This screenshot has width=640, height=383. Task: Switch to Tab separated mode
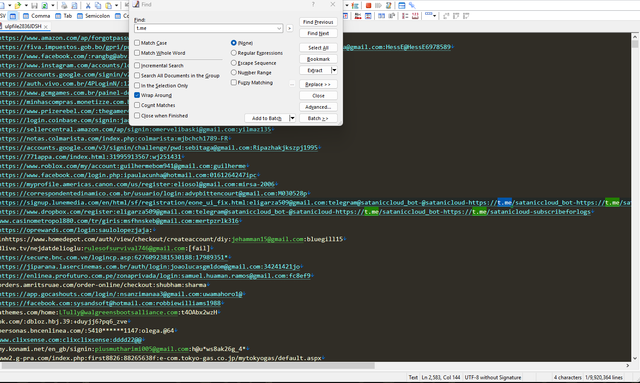point(64,16)
